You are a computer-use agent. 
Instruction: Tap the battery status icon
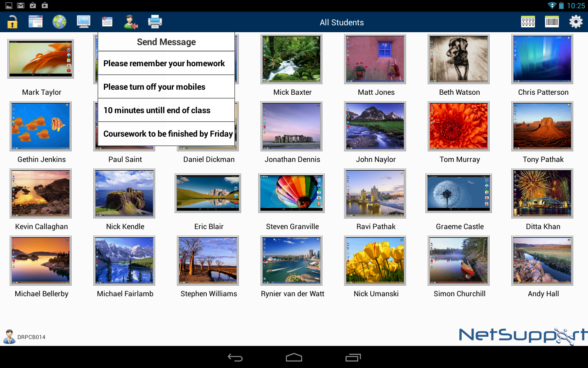(x=561, y=6)
